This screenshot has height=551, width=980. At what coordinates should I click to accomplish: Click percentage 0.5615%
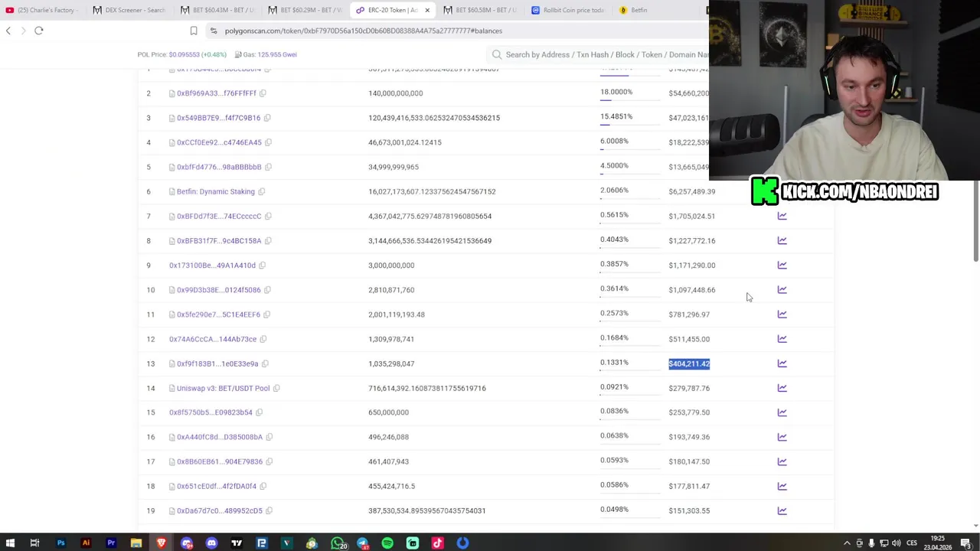pos(614,215)
